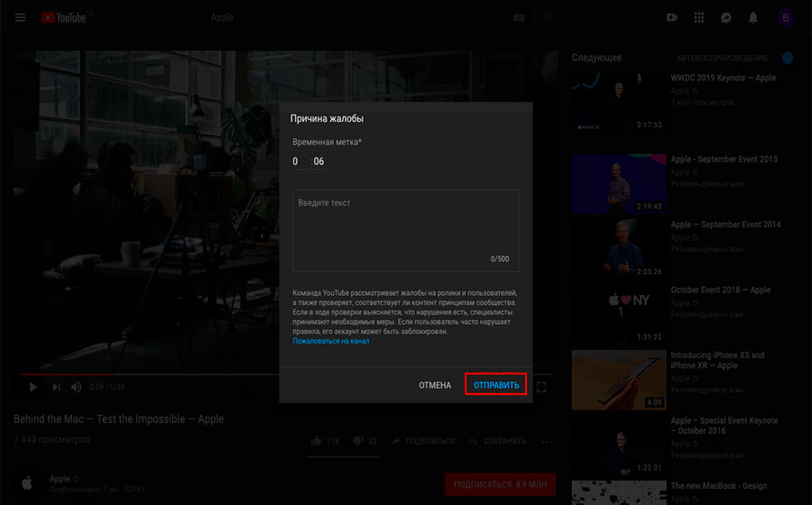Click the Введите текст complaint text area

pos(405,230)
